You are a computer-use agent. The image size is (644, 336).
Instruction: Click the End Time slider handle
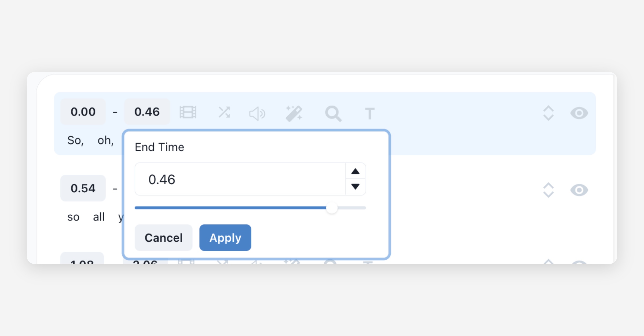(332, 208)
